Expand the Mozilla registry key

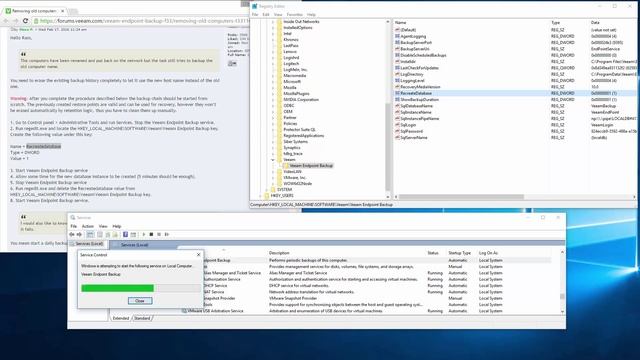pyautogui.click(x=273, y=87)
